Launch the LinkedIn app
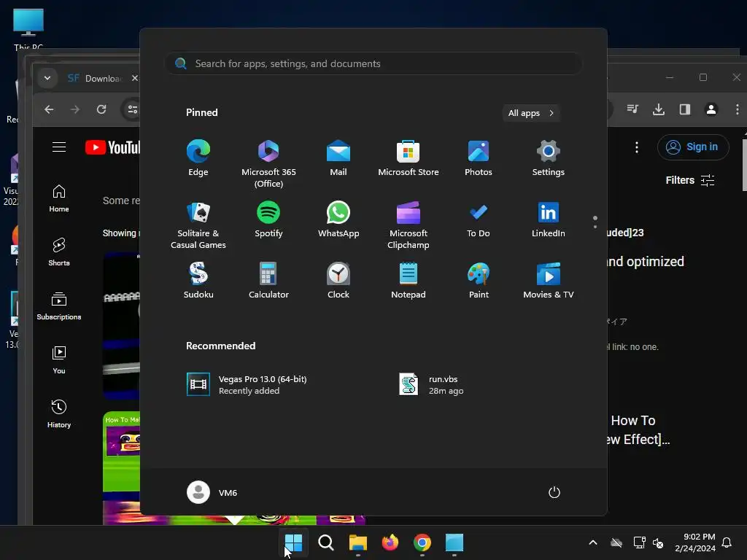The image size is (747, 560). (x=549, y=219)
